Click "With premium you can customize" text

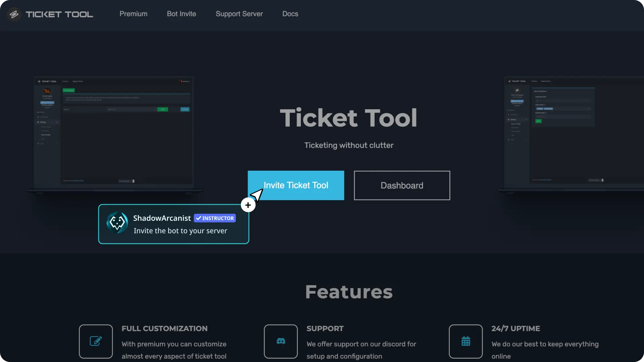point(174,344)
